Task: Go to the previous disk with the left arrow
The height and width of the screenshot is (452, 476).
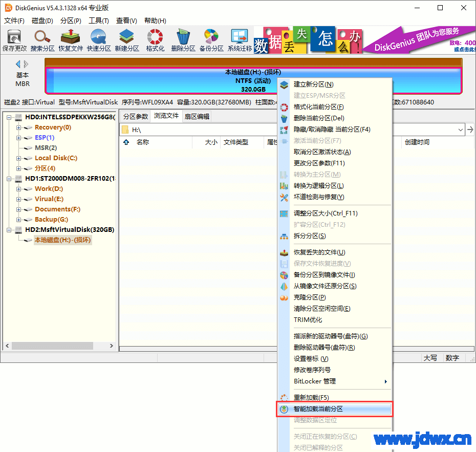Action: [x=18, y=64]
